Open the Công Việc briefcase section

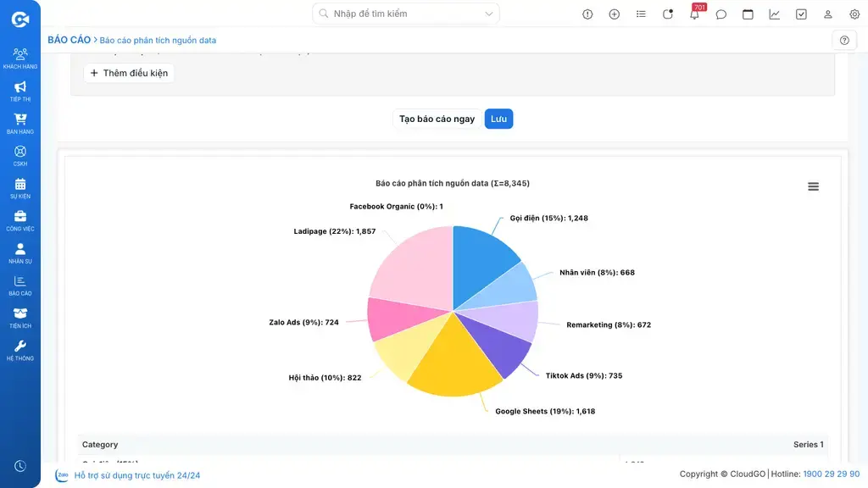point(20,221)
